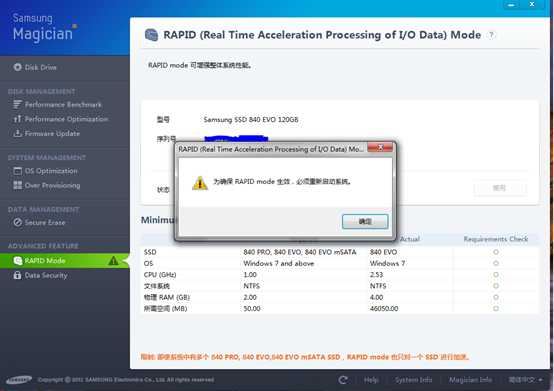Click the help question mark near title
The image size is (554, 391).
tap(491, 35)
